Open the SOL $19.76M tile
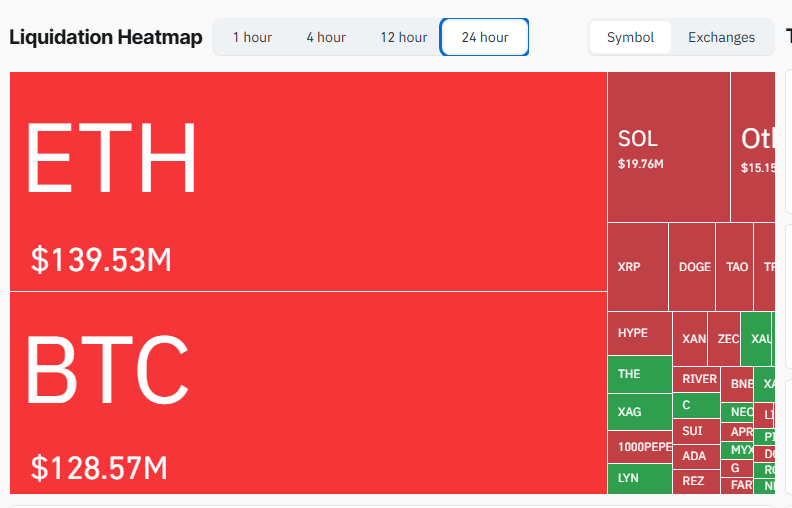 click(x=668, y=147)
